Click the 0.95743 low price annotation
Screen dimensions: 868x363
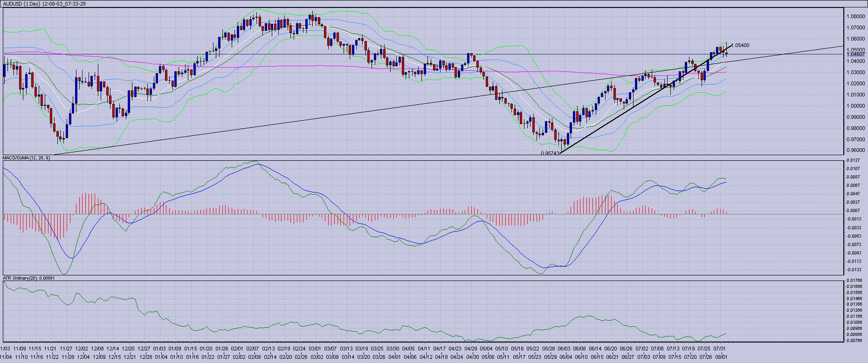pyautogui.click(x=550, y=153)
